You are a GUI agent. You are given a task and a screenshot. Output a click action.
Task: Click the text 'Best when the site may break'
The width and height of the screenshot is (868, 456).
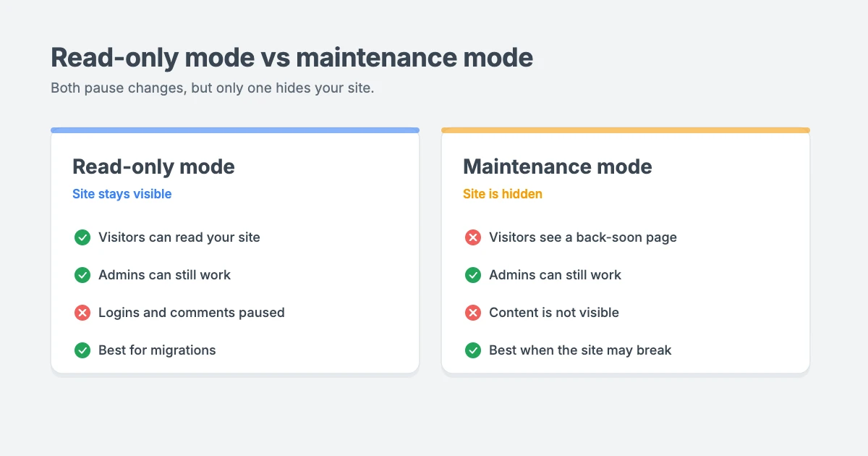tap(580, 350)
